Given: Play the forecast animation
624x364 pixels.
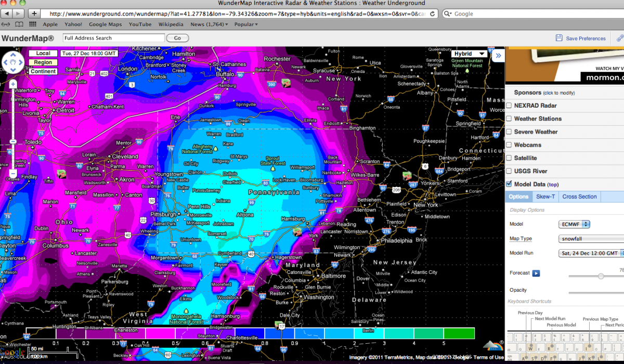Looking at the screenshot, I should [x=536, y=273].
